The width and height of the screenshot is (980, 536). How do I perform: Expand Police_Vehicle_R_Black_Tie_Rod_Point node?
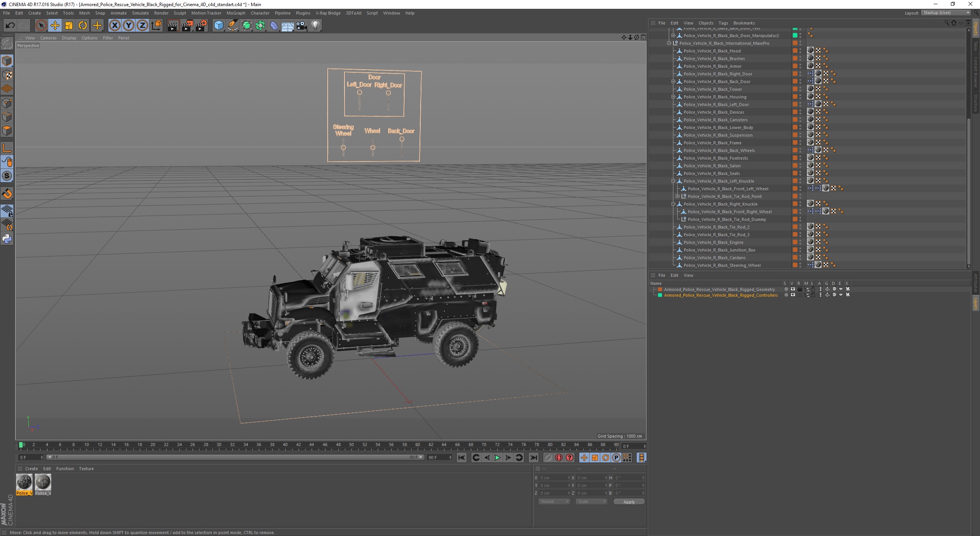tap(677, 196)
